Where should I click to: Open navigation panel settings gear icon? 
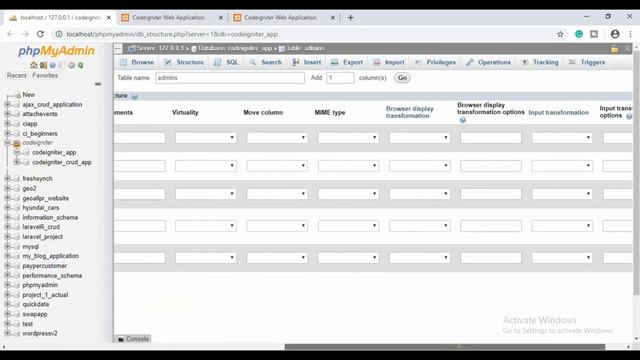pyautogui.click(x=71, y=65)
